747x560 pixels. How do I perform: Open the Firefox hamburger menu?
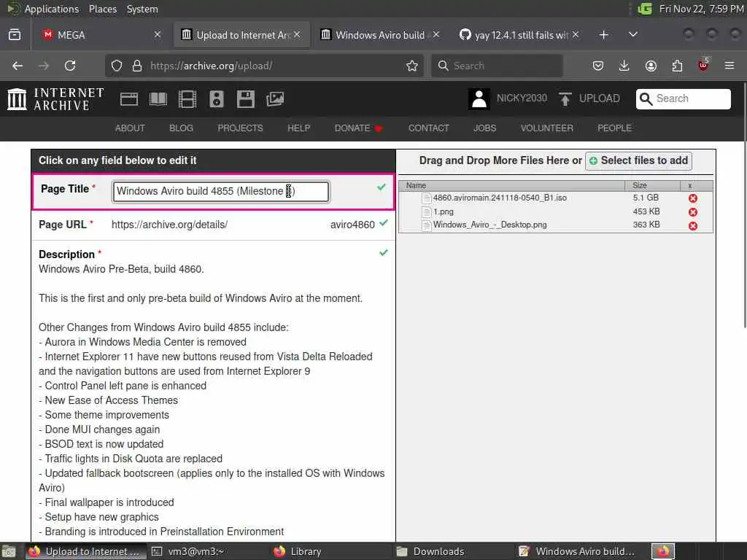(x=729, y=66)
